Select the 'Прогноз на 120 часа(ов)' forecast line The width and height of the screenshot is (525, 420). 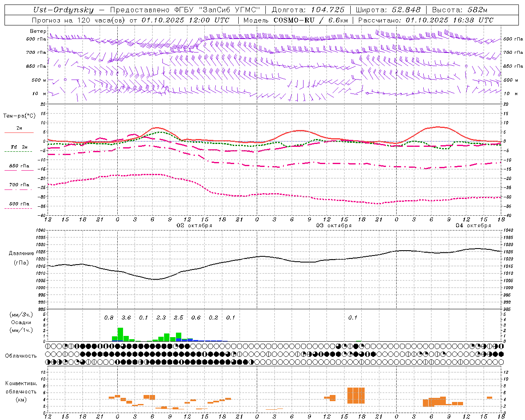pyautogui.click(x=130, y=20)
